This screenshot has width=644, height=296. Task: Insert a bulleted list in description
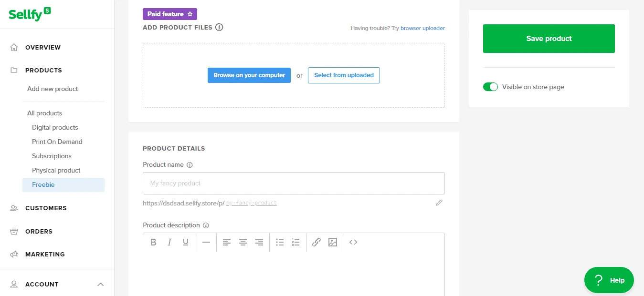(279, 242)
